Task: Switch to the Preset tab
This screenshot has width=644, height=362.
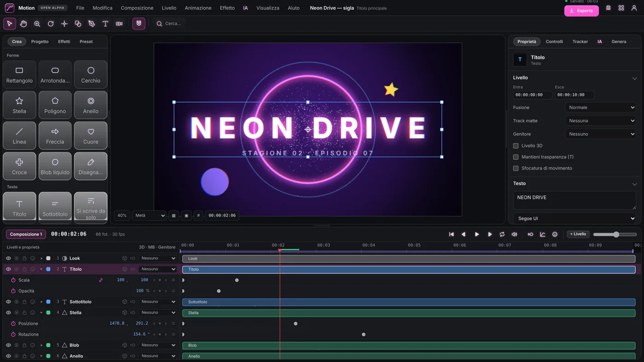Action: tap(86, 41)
